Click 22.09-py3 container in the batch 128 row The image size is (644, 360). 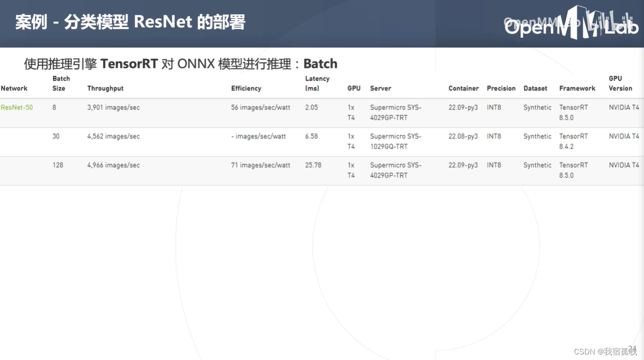[x=463, y=165]
